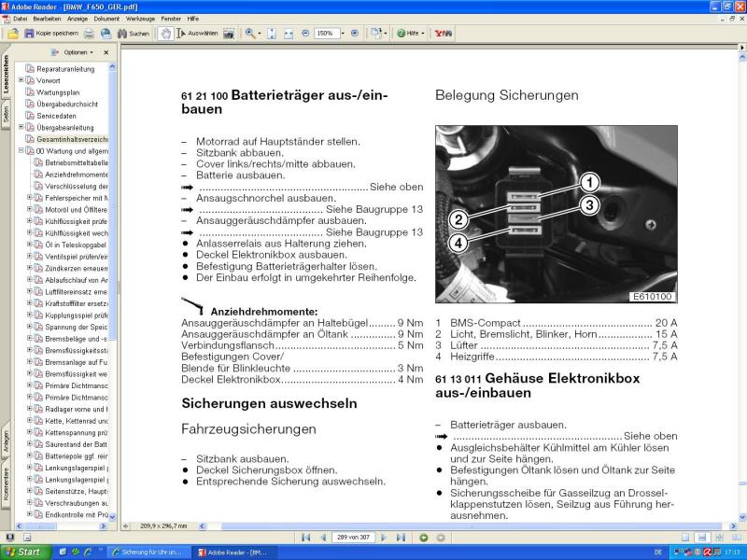Select the Hand tool
Screen dimensions: 747x560
tap(165, 34)
